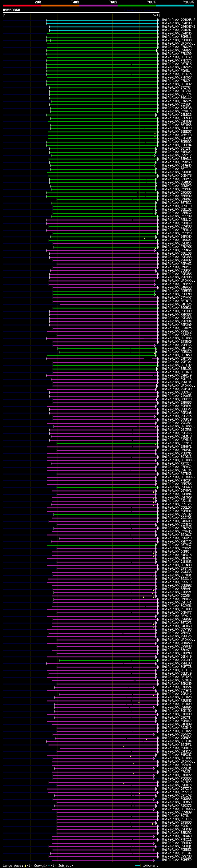Open the UniRef100_B9R8D0 entry
Image resolution: width=197 pixels, height=868 pixels.
(x=177, y=40)
